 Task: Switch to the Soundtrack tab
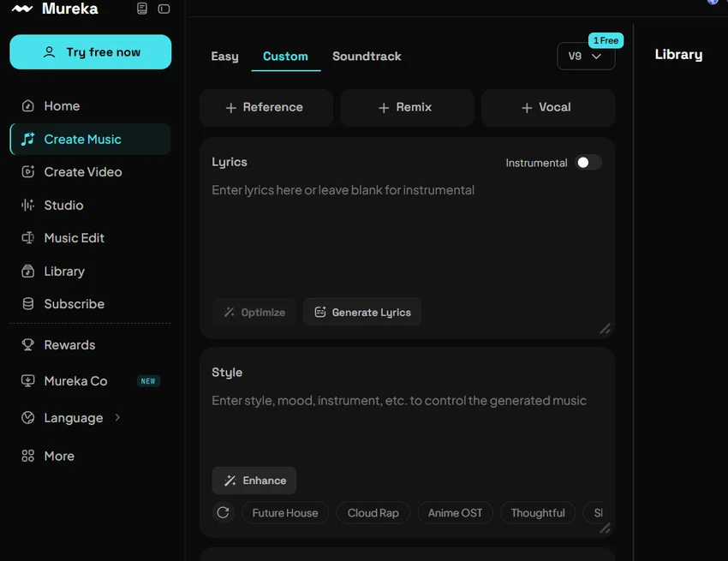[x=367, y=57]
